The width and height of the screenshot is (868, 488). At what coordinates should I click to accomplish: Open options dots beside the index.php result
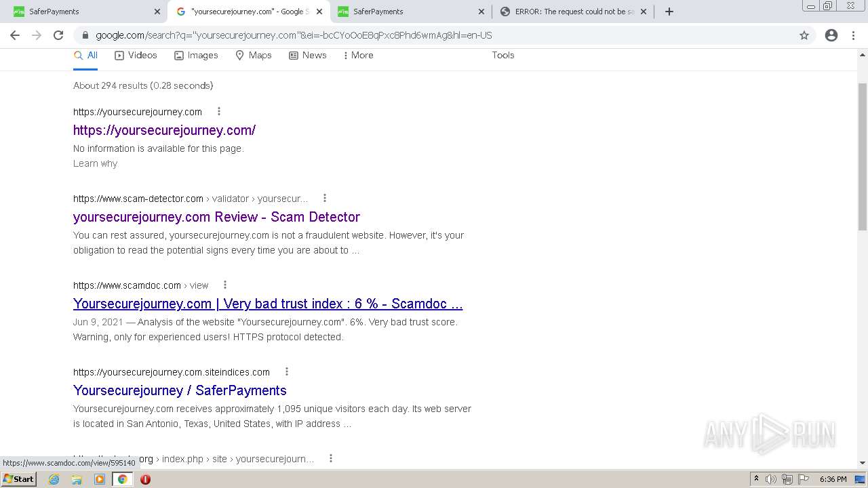coord(331,458)
